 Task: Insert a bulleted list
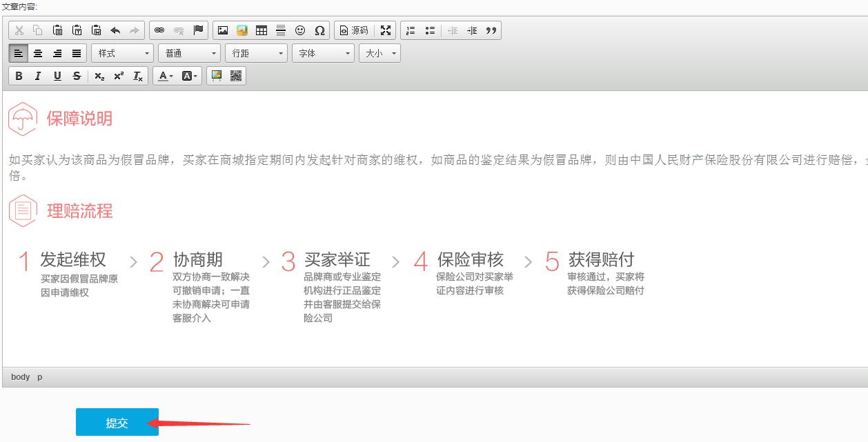[x=430, y=30]
